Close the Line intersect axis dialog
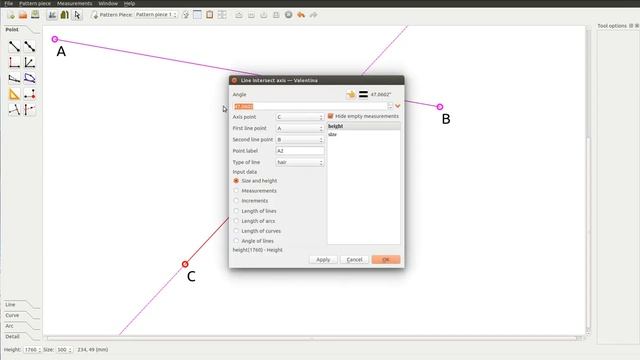Screen dimensions: 640x360 [x=234, y=80]
